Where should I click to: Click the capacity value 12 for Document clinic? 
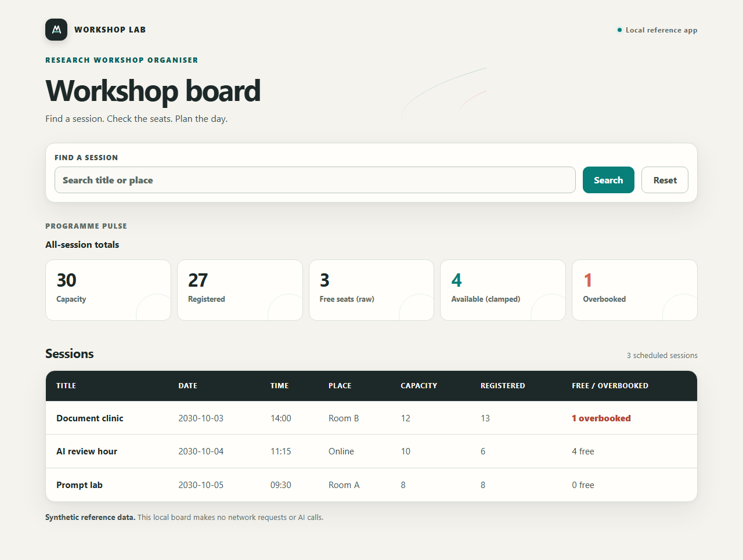[406, 418]
